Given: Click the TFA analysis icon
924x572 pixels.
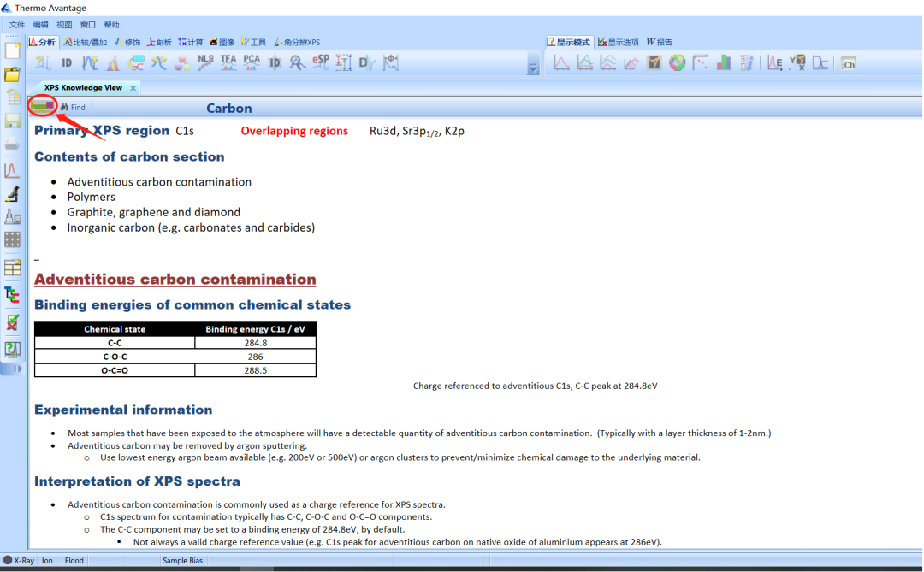Looking at the screenshot, I should coord(228,62).
